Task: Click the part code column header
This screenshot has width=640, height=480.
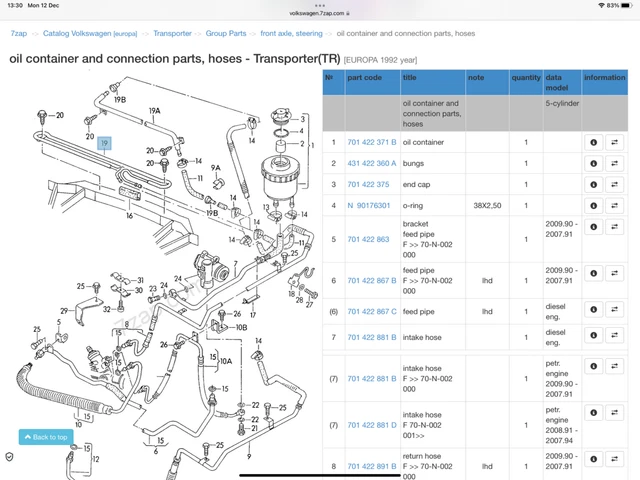Action: pyautogui.click(x=373, y=82)
